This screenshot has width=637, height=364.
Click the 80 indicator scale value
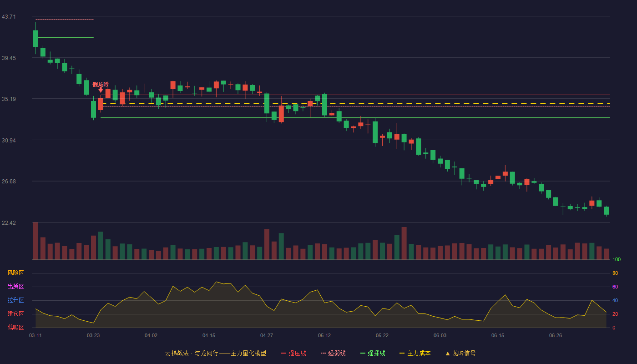click(615, 273)
